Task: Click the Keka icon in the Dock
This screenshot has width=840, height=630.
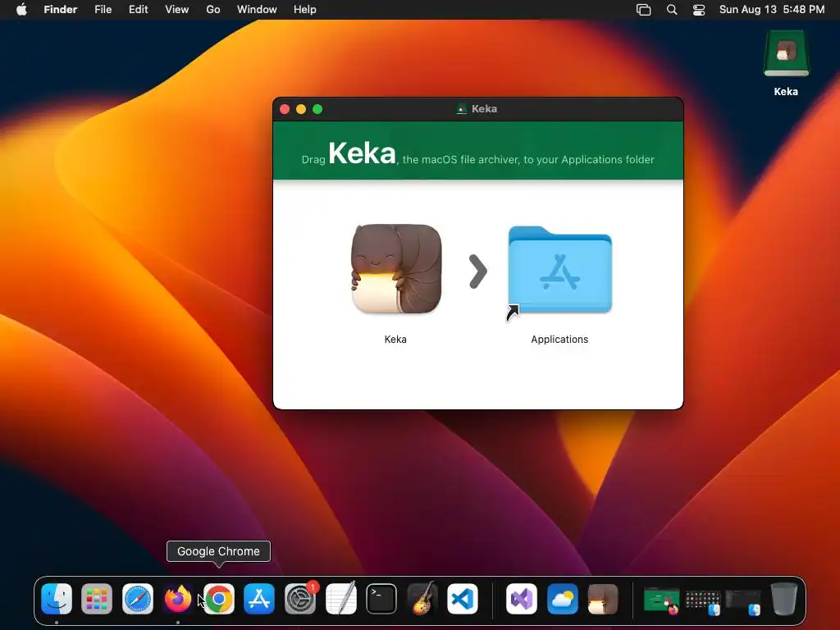Action: [603, 598]
